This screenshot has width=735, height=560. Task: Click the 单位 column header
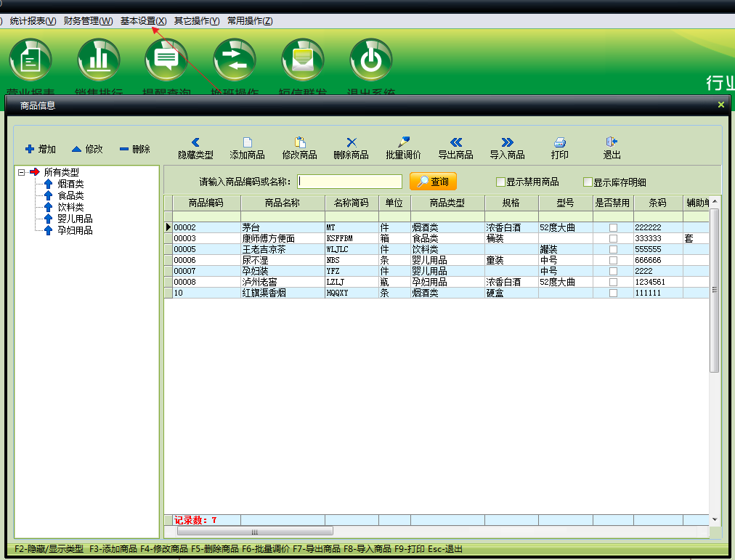point(394,203)
